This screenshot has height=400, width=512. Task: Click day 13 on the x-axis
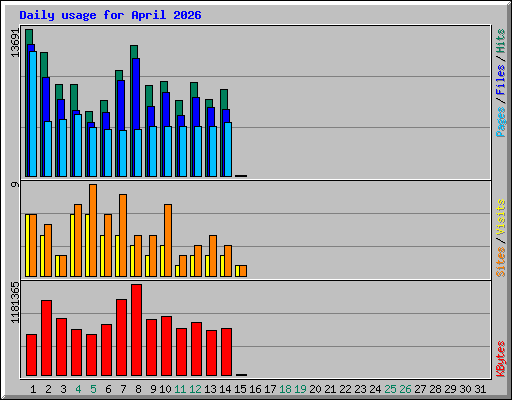coord(210,389)
